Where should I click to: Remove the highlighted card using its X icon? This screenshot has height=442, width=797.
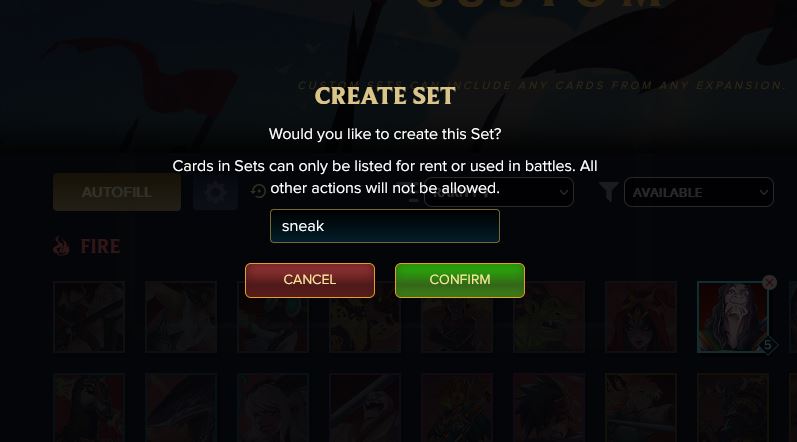coord(770,282)
